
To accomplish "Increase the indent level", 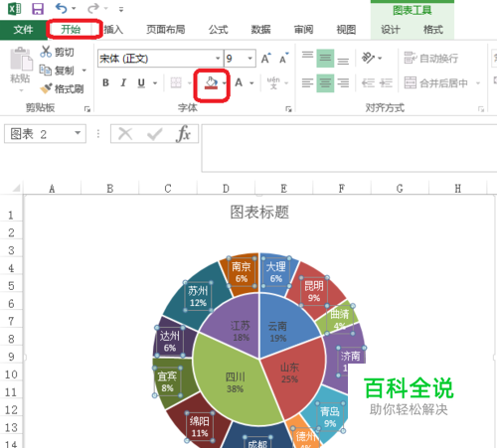I will click(x=386, y=82).
